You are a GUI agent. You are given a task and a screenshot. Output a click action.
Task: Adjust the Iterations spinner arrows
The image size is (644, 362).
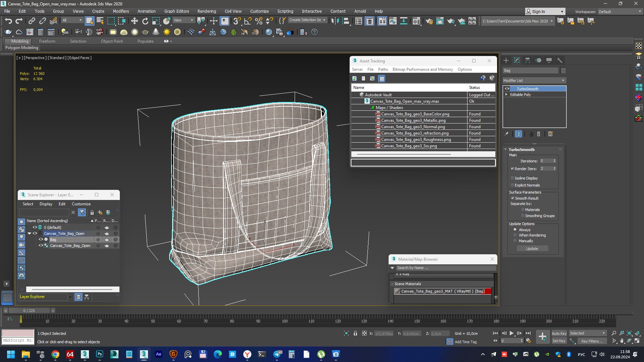pos(554,161)
